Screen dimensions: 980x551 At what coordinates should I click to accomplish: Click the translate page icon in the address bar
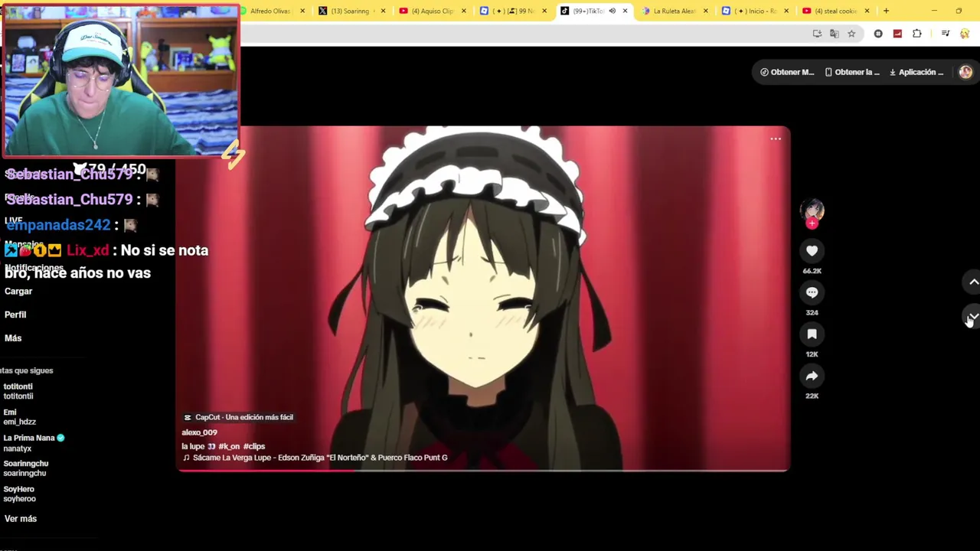point(834,34)
